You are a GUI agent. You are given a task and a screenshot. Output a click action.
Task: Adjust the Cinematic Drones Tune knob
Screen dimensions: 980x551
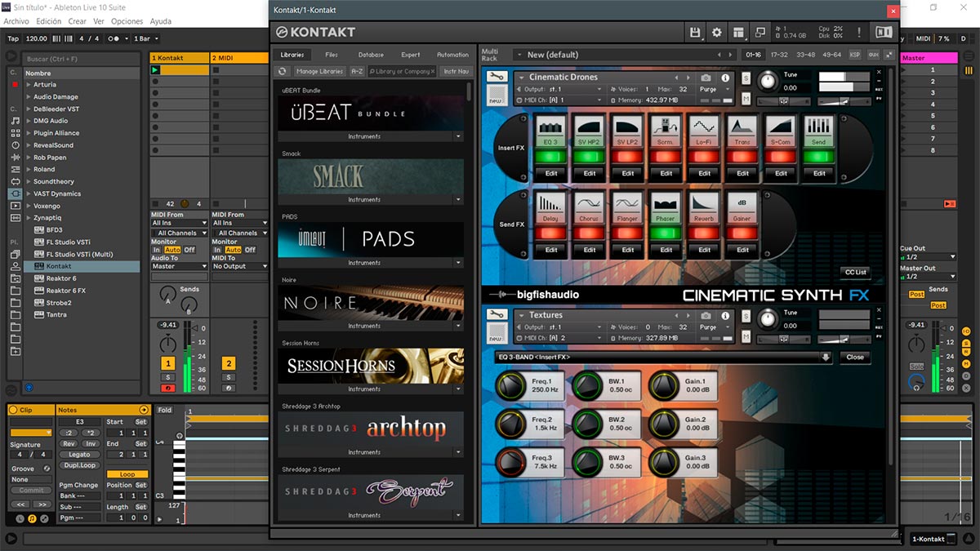[767, 81]
